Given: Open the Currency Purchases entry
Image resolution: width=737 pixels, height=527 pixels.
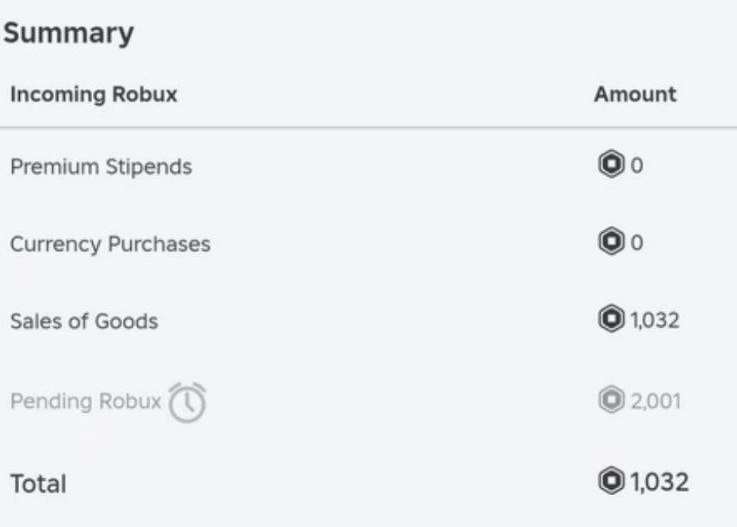Looking at the screenshot, I should pyautogui.click(x=110, y=244).
